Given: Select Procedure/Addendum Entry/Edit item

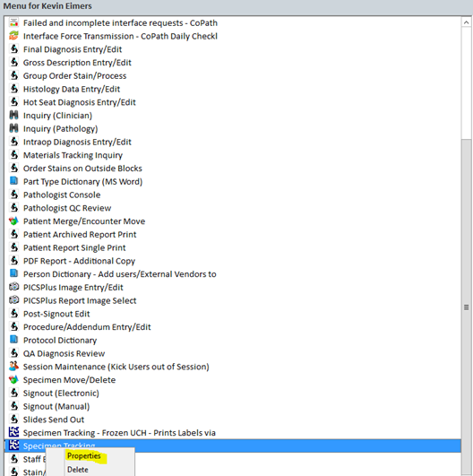Looking at the screenshot, I should (x=87, y=327).
